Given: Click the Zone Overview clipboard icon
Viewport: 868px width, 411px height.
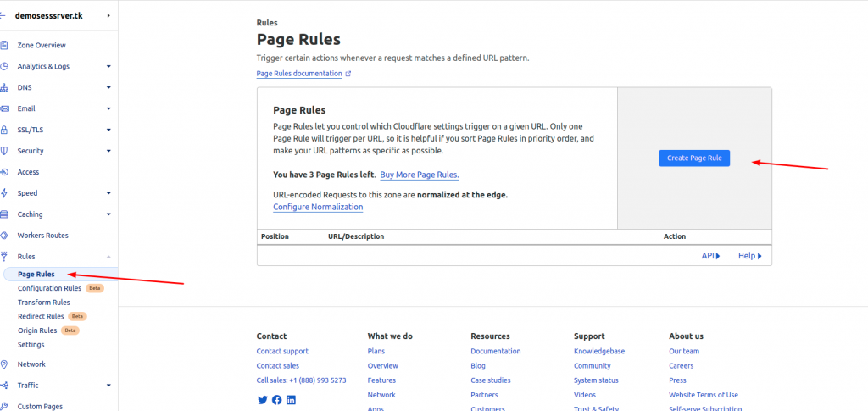Looking at the screenshot, I should [4, 46].
